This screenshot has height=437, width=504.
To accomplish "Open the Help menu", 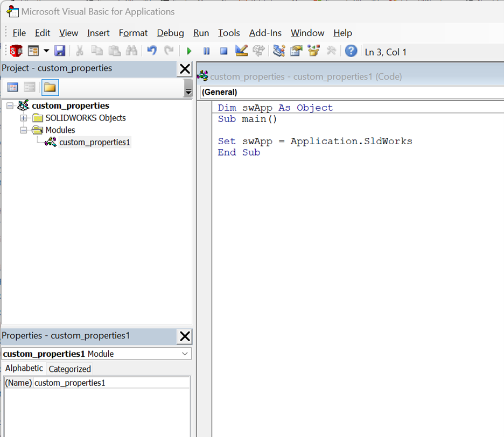I will [x=342, y=33].
